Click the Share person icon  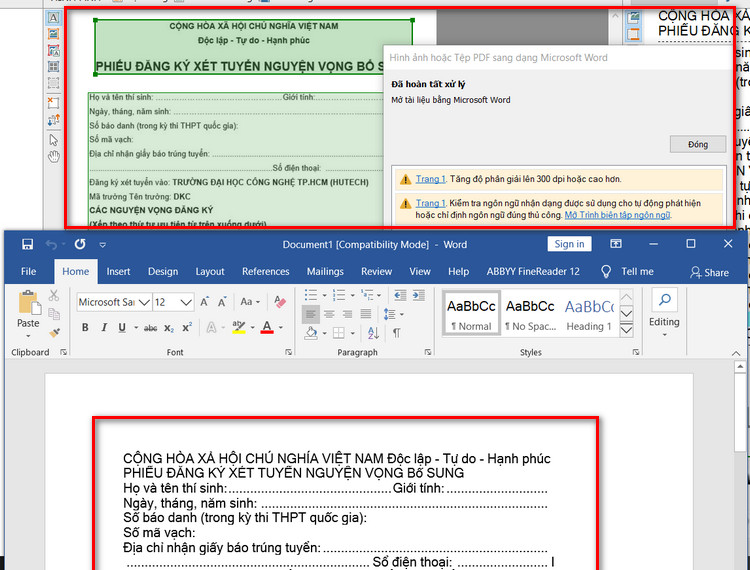(x=695, y=272)
